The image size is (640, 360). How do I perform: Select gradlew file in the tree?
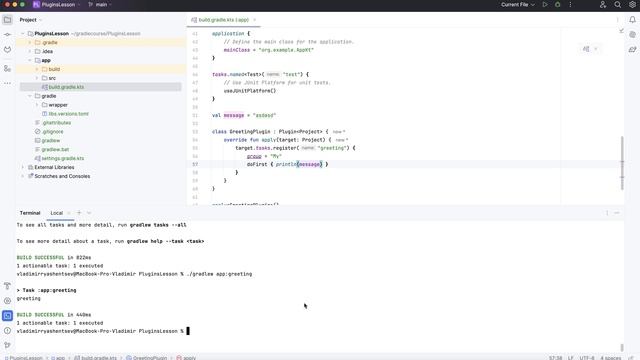51,141
